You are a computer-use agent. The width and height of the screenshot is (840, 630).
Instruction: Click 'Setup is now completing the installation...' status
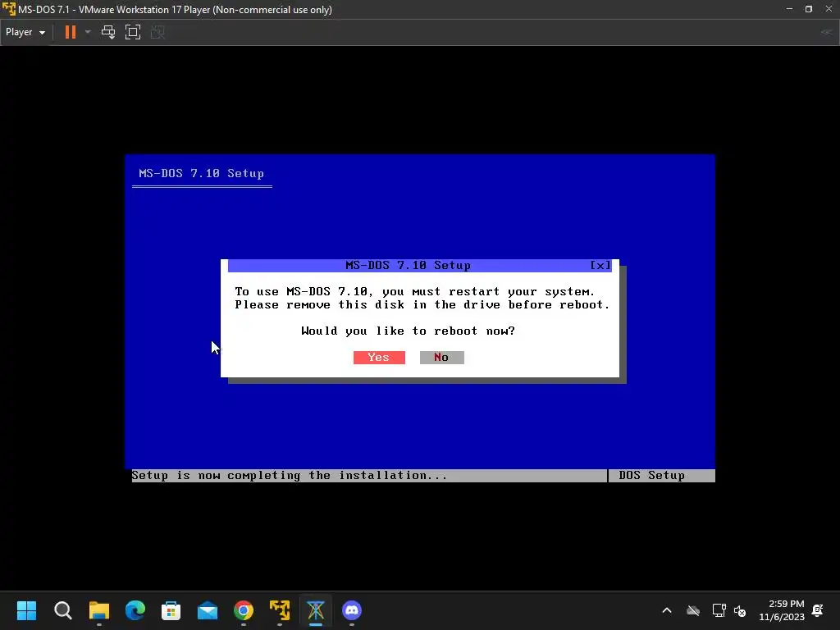(x=290, y=475)
